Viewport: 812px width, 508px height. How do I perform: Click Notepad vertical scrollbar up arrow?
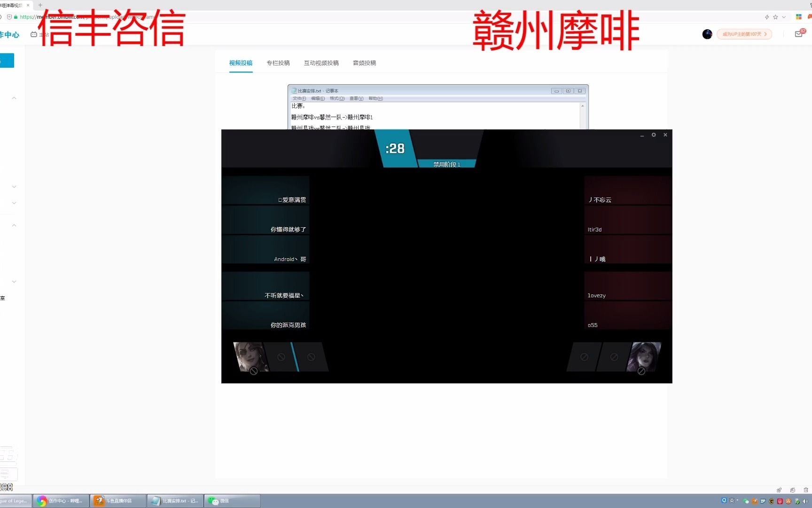point(583,106)
